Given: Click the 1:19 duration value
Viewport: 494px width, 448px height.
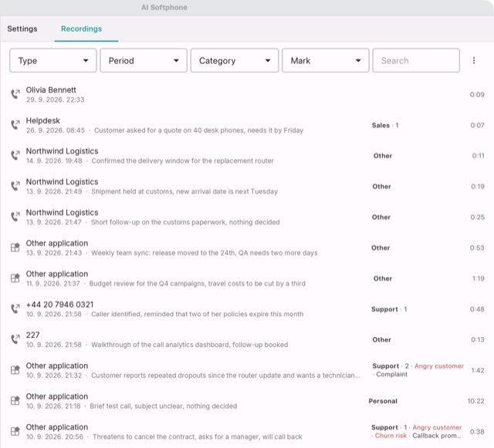Looking at the screenshot, I should coord(479,278).
